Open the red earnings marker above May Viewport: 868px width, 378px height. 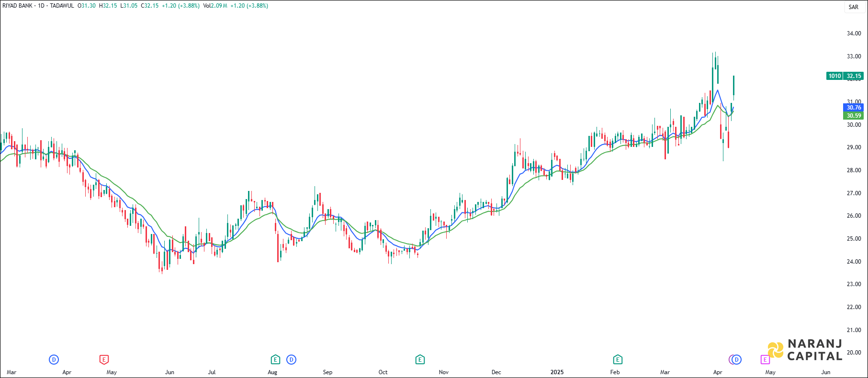point(104,359)
